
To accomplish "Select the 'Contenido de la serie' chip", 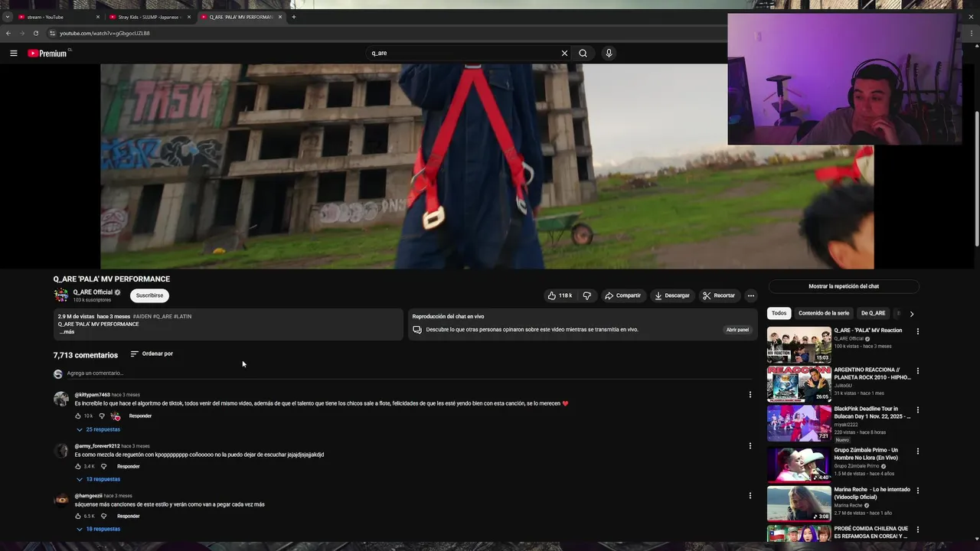I will pos(824,313).
